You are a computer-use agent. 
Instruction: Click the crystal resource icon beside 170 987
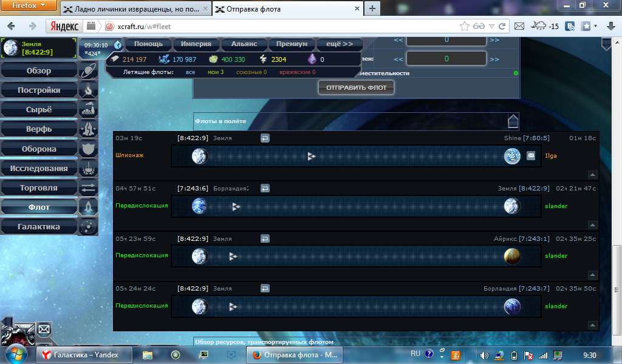point(164,59)
